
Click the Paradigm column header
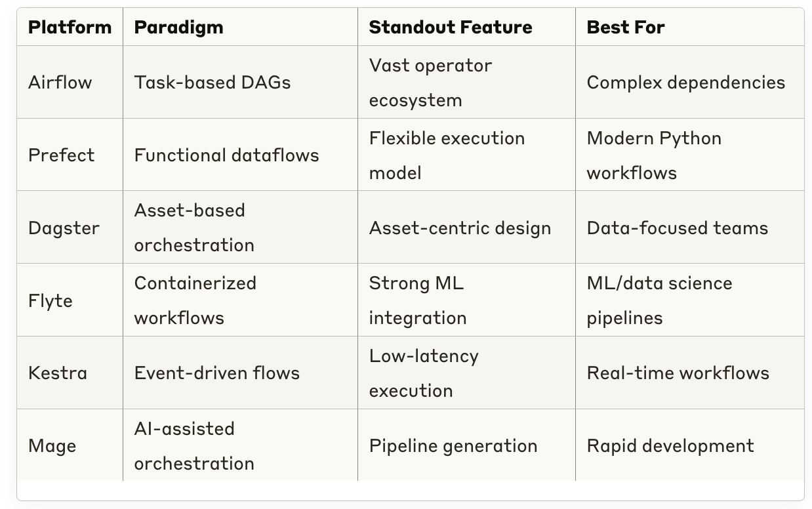coord(178,28)
